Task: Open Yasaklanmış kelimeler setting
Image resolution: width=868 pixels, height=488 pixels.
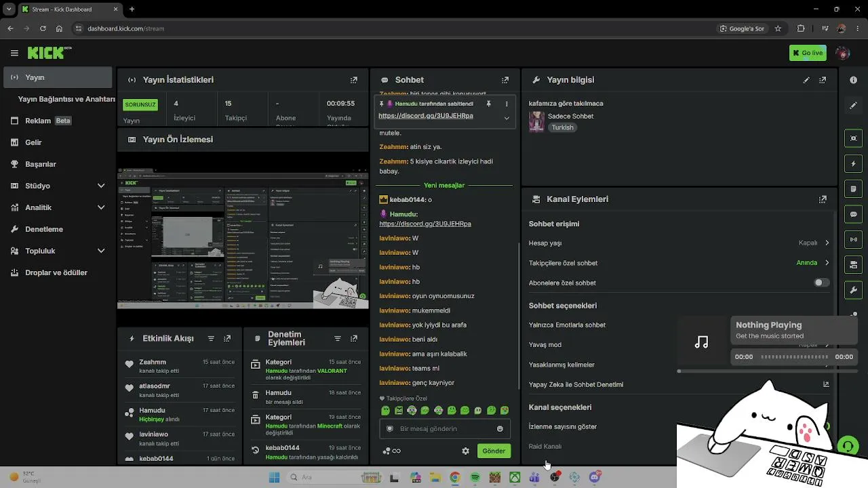Action: pyautogui.click(x=679, y=365)
